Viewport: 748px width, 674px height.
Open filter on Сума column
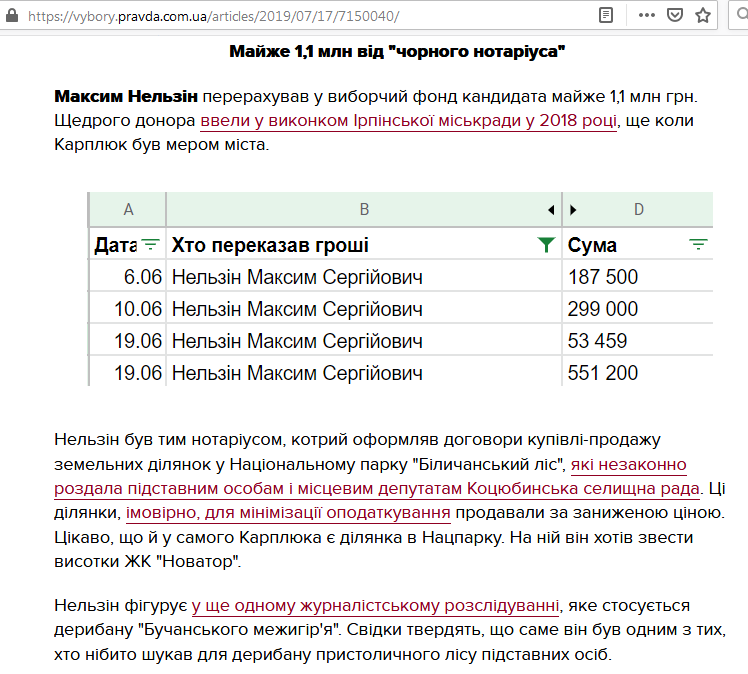pyautogui.click(x=698, y=245)
